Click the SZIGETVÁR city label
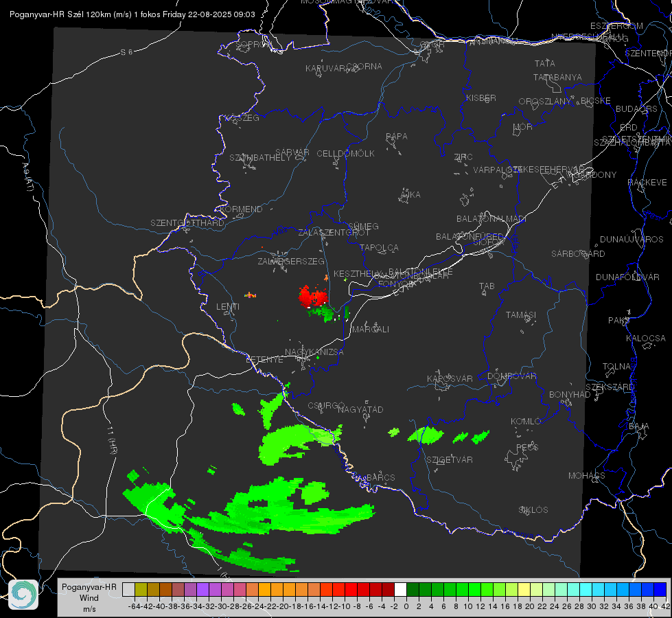This screenshot has height=618, width=672. click(449, 460)
